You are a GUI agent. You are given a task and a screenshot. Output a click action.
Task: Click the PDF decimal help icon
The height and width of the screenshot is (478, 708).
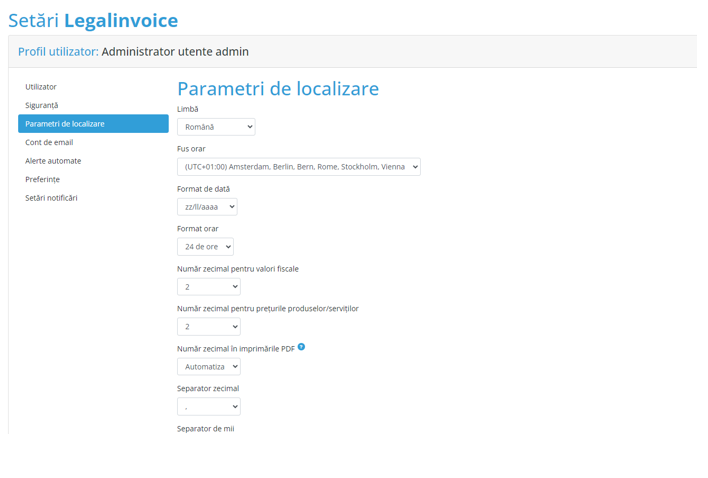[x=301, y=347]
